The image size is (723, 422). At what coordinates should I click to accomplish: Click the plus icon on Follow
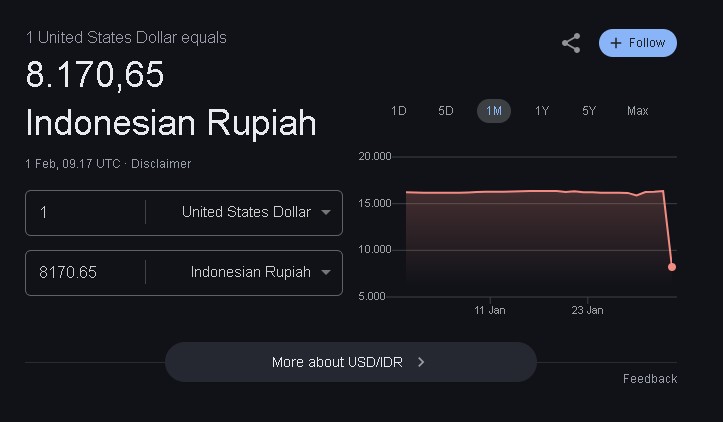[616, 43]
